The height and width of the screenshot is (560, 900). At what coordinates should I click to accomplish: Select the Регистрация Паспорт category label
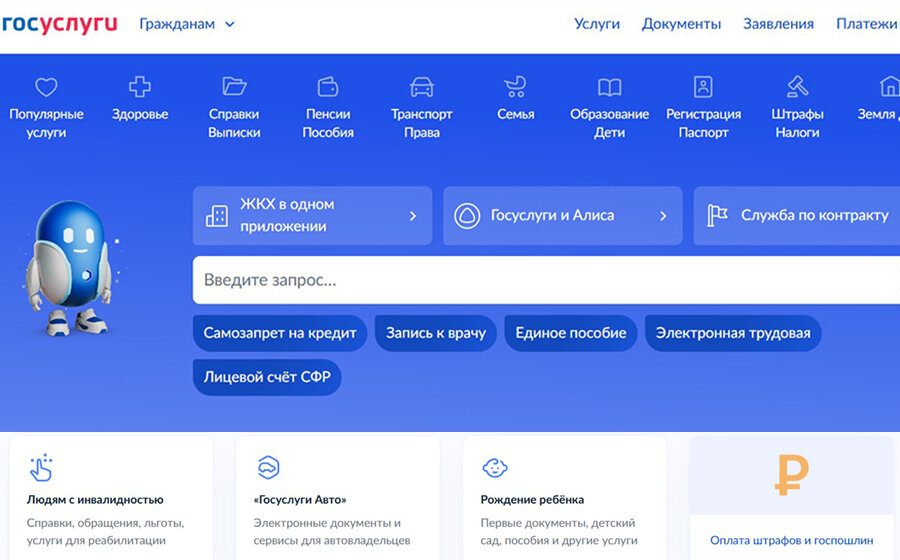pyautogui.click(x=703, y=123)
